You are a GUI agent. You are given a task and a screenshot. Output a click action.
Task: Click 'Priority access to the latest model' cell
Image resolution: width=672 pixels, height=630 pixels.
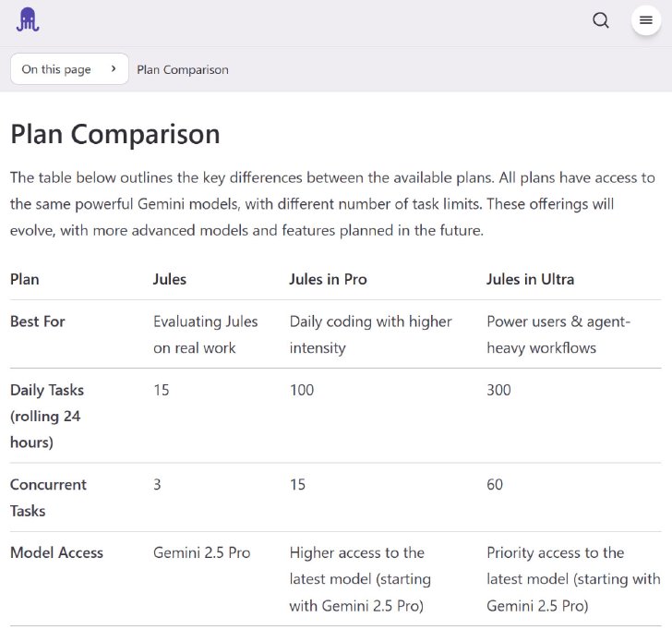click(573, 579)
